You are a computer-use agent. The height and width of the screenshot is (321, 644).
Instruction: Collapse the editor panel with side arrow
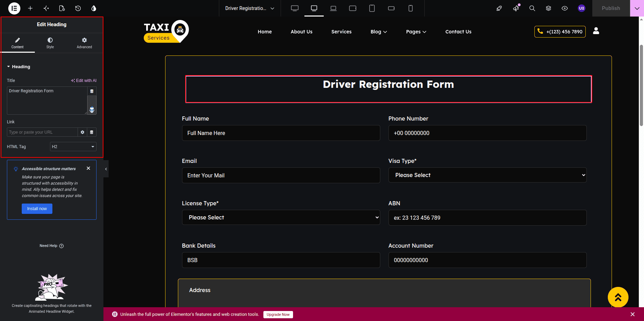(x=106, y=169)
